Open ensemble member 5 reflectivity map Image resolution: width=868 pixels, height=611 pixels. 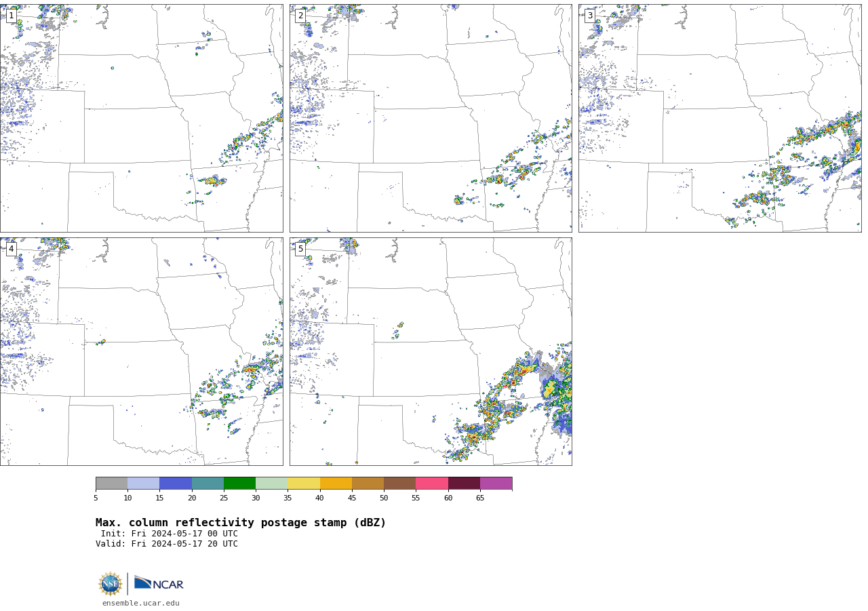431,351
